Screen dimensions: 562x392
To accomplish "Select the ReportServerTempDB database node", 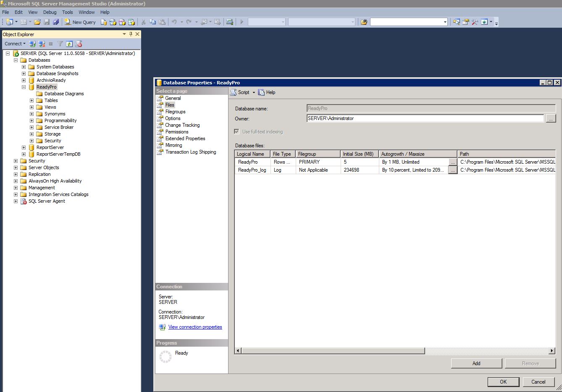I will (58, 154).
